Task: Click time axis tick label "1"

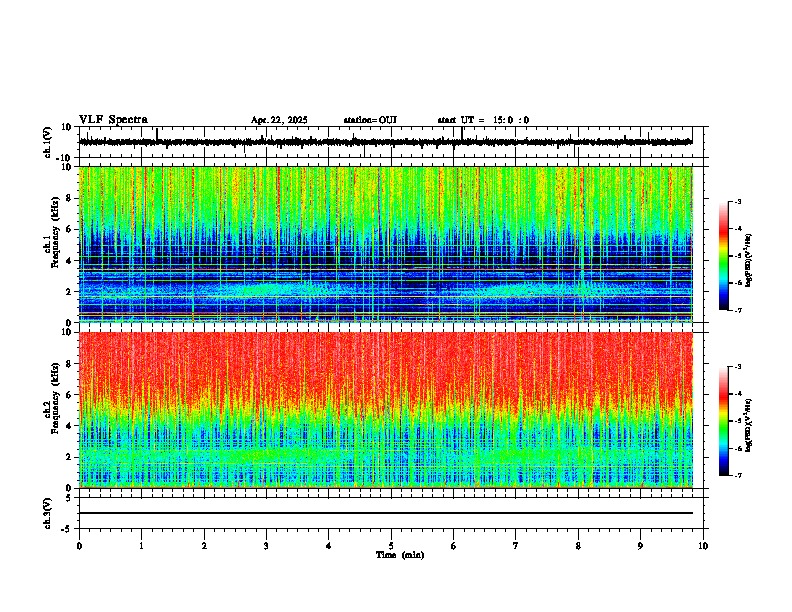Action: coord(141,546)
